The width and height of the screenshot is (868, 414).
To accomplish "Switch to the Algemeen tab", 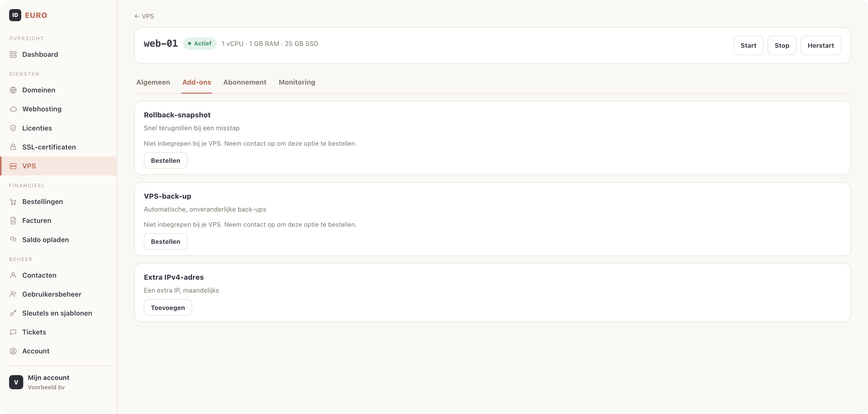I will [153, 82].
